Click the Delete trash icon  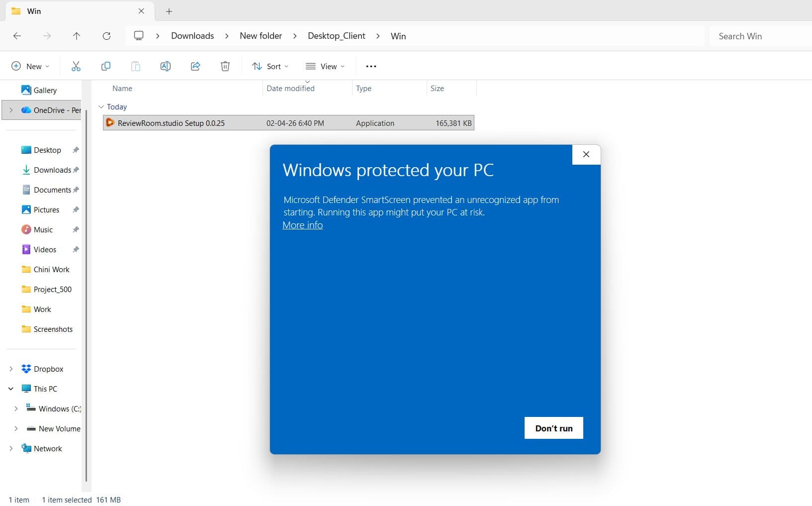[225, 66]
